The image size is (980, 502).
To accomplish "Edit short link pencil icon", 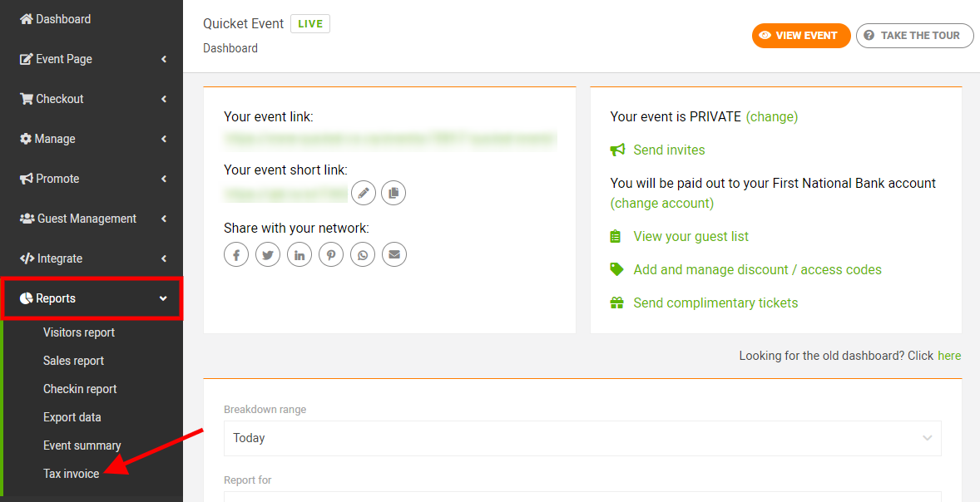I will [364, 193].
